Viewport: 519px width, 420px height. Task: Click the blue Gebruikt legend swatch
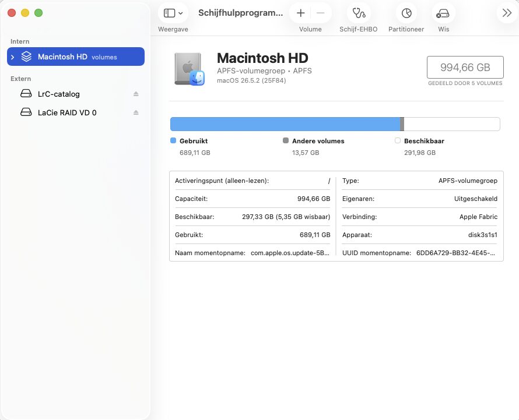point(173,140)
